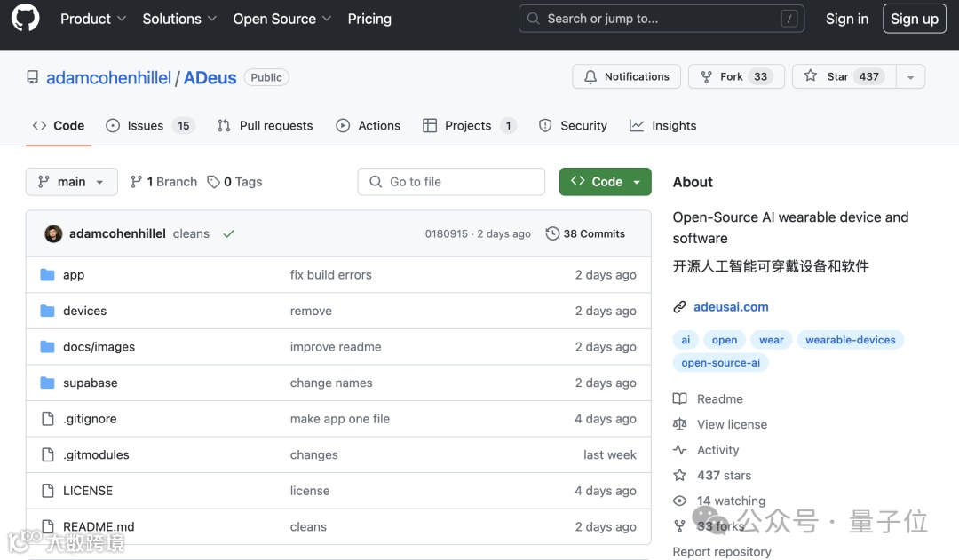Image resolution: width=959 pixels, height=560 pixels.
Task: Expand the Solutions menu
Action: pyautogui.click(x=179, y=19)
